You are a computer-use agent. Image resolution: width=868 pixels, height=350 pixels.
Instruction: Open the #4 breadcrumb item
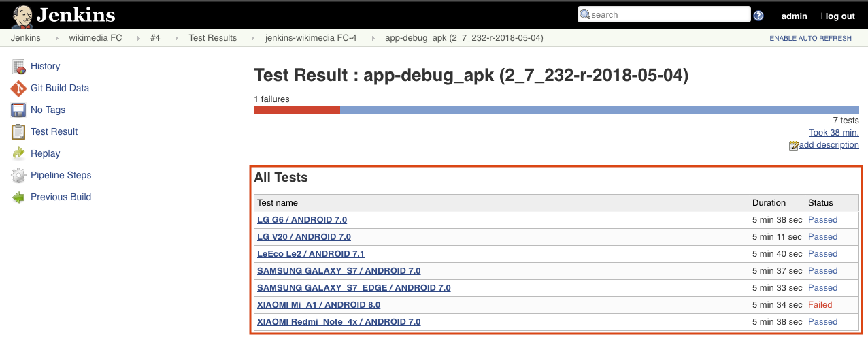(x=155, y=38)
